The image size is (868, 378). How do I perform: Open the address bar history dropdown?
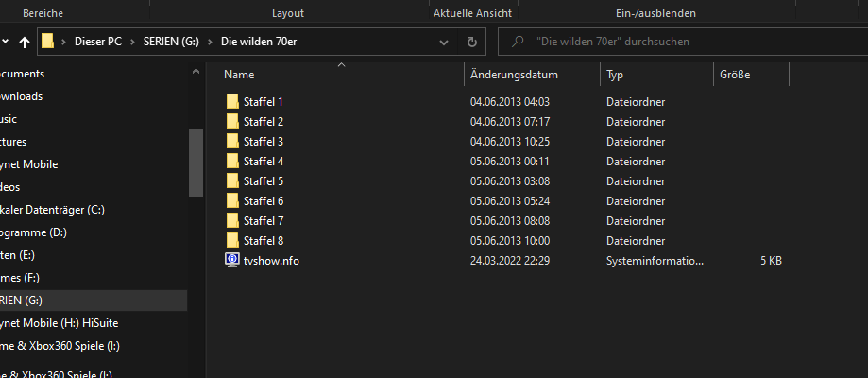[445, 43]
